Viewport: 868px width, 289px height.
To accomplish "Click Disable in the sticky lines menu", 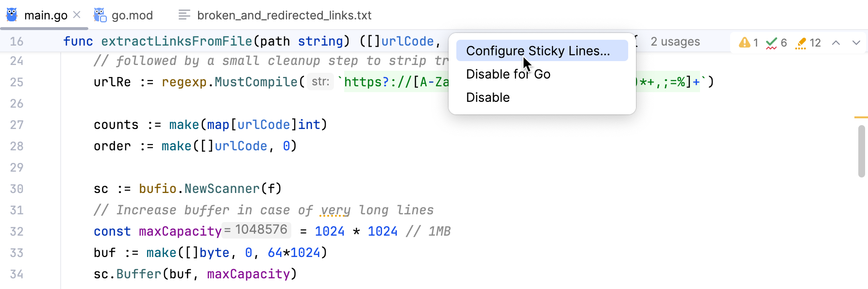I will pyautogui.click(x=487, y=97).
